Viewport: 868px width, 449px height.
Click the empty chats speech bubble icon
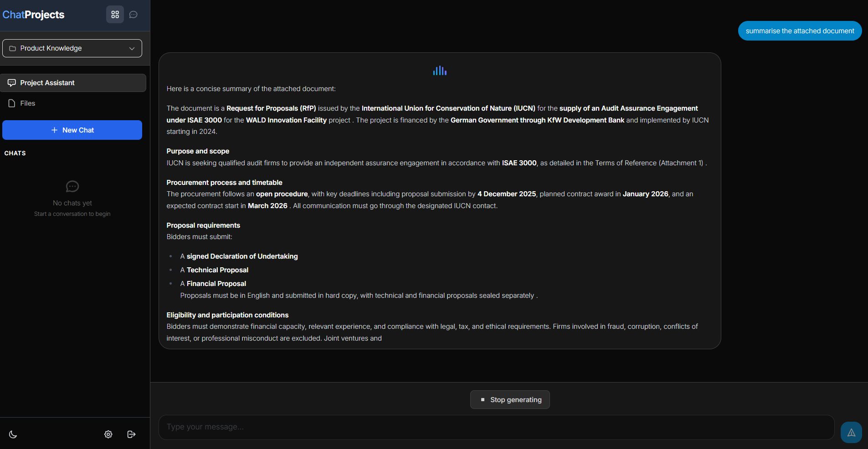pos(72,186)
